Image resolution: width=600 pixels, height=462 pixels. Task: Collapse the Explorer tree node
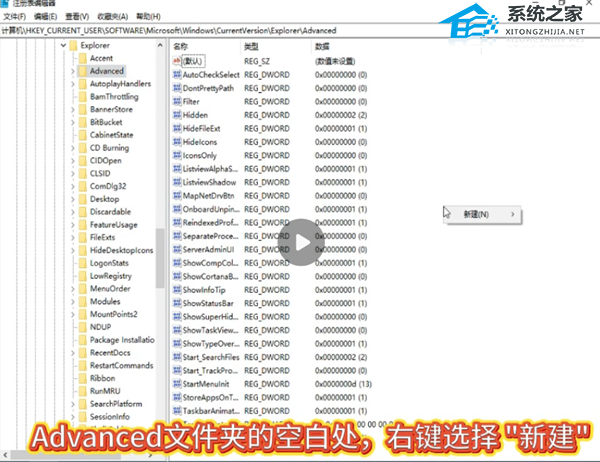tap(64, 46)
